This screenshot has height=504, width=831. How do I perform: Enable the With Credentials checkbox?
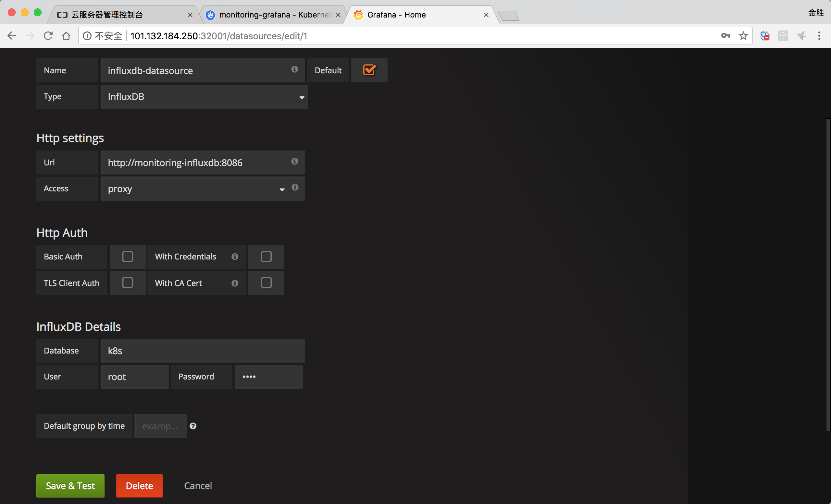(266, 257)
